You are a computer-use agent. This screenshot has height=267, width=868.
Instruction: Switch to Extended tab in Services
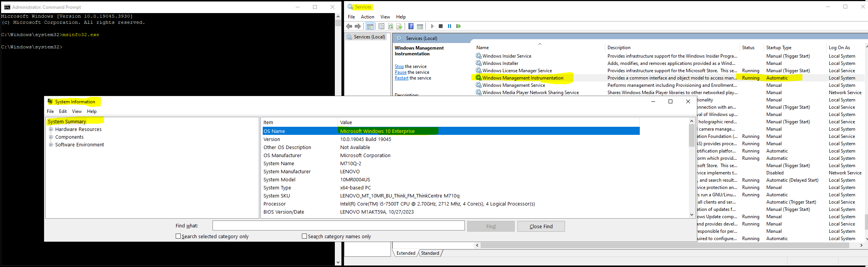click(x=406, y=253)
